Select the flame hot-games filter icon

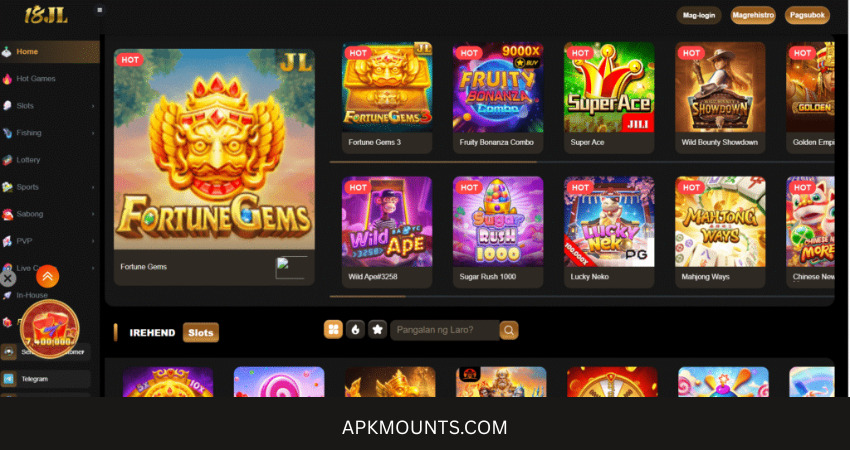click(x=356, y=330)
